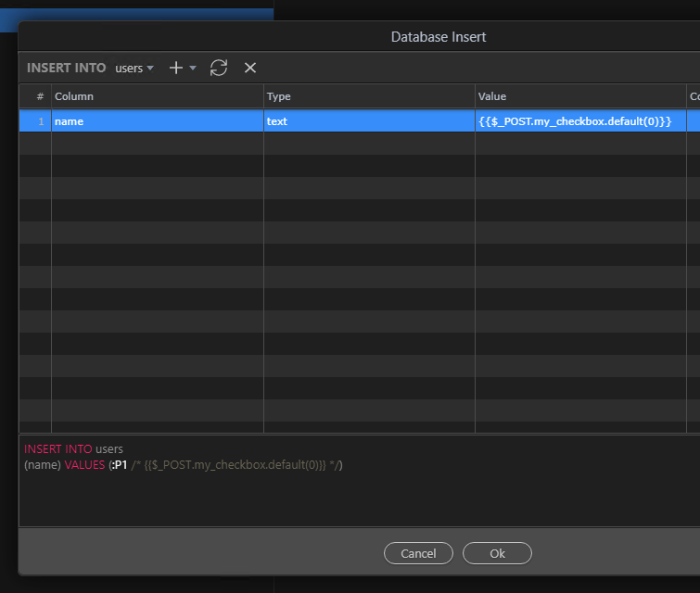Select the name column cell
Screen dimensions: 700x593
(156, 121)
